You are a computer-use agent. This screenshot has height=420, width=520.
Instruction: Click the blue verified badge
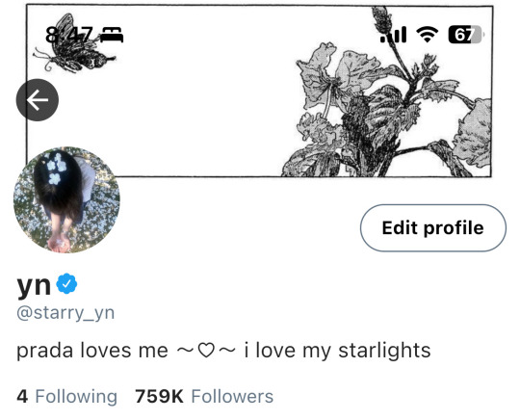(x=66, y=283)
